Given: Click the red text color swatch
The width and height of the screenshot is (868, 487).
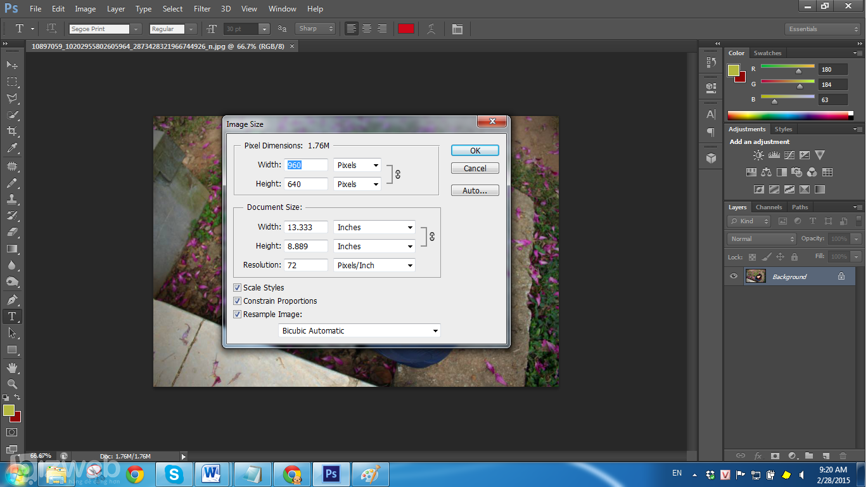Looking at the screenshot, I should tap(406, 29).
